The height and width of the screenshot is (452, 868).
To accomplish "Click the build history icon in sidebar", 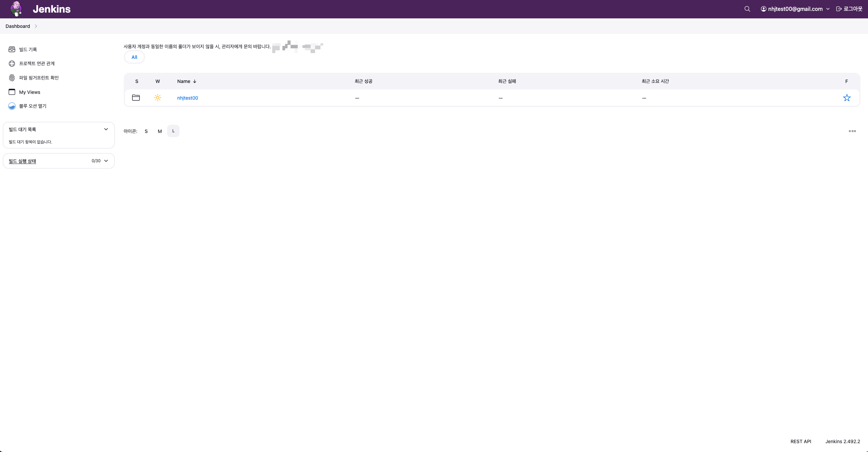I will point(12,49).
